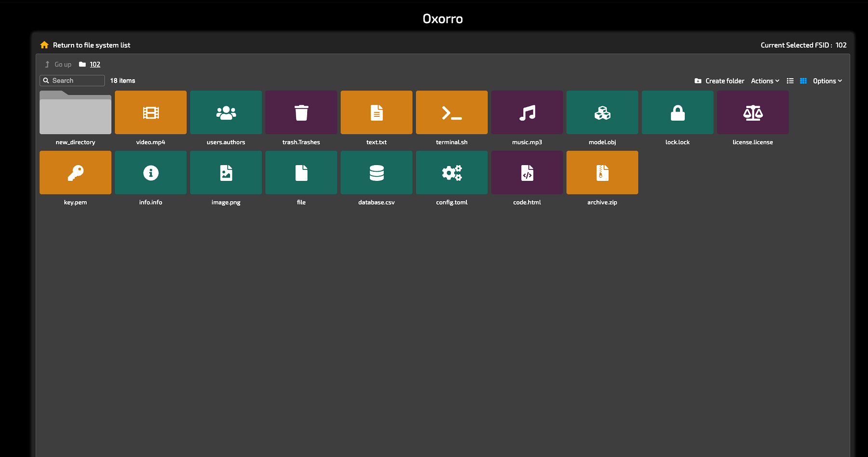Open the Options dropdown
Viewport: 868px width, 457px height.
[x=827, y=81]
